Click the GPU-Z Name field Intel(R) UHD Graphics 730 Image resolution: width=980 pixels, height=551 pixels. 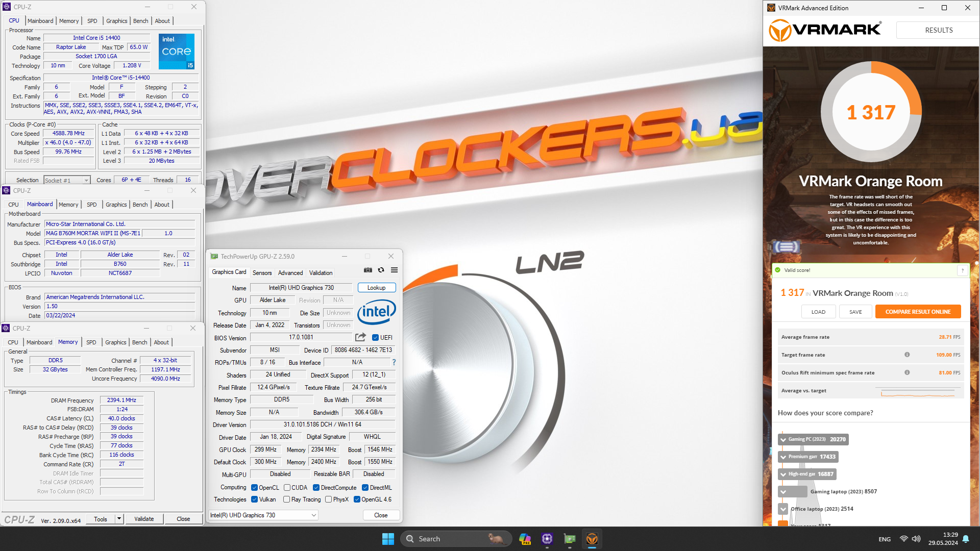[x=301, y=288]
